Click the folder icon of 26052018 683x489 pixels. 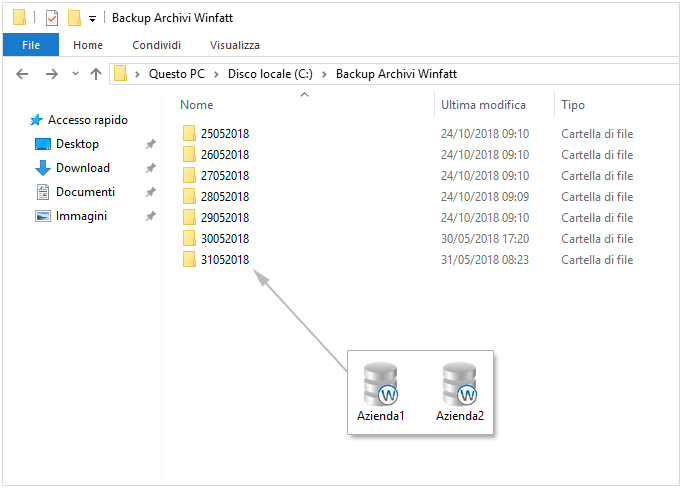(x=189, y=154)
